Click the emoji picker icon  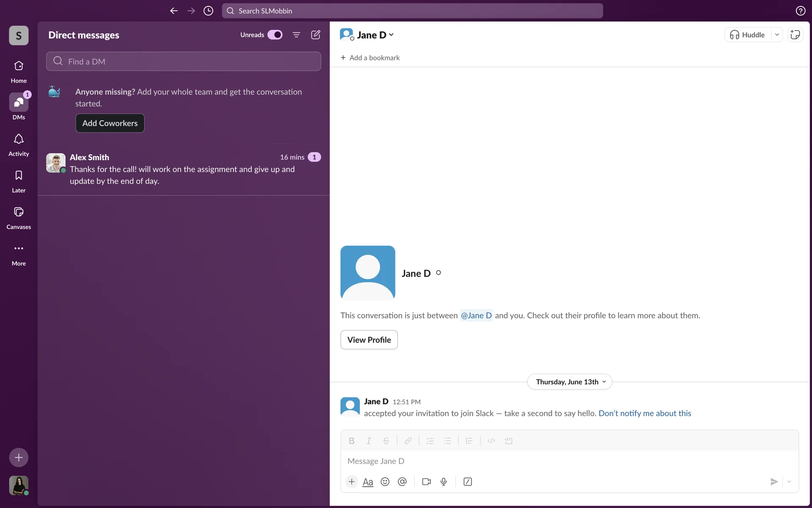click(385, 482)
